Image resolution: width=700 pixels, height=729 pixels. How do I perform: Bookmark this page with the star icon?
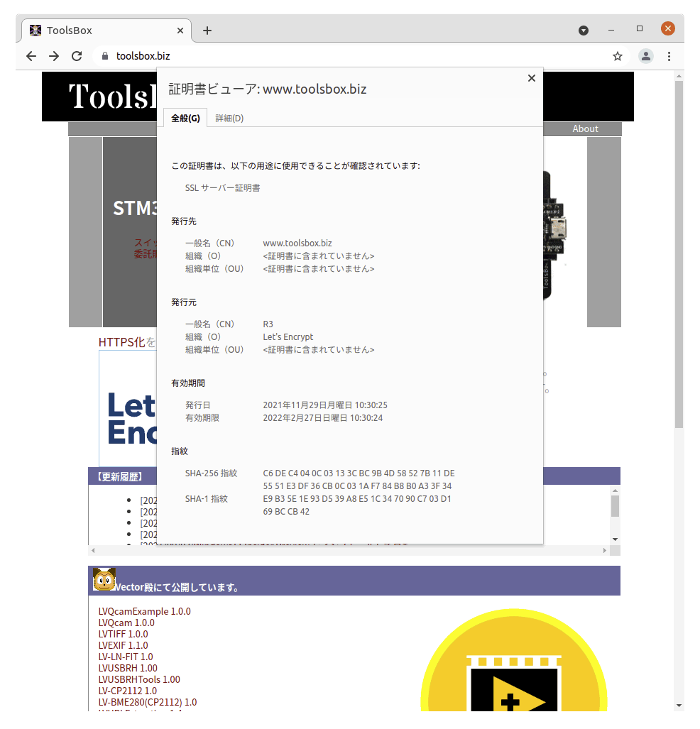click(x=617, y=56)
